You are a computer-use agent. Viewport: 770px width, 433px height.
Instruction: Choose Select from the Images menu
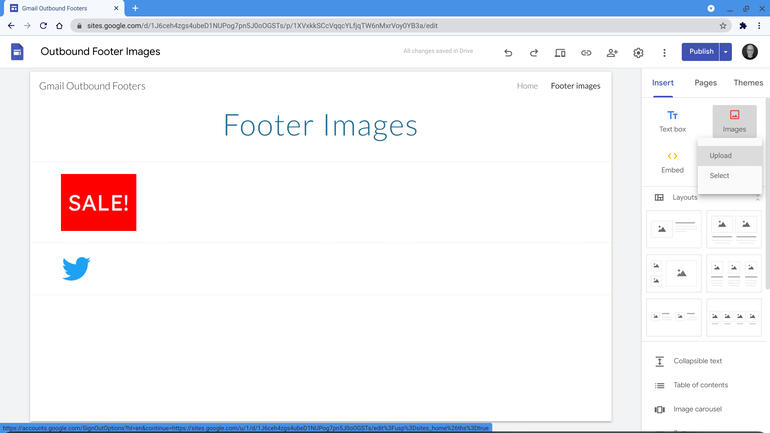click(730, 176)
